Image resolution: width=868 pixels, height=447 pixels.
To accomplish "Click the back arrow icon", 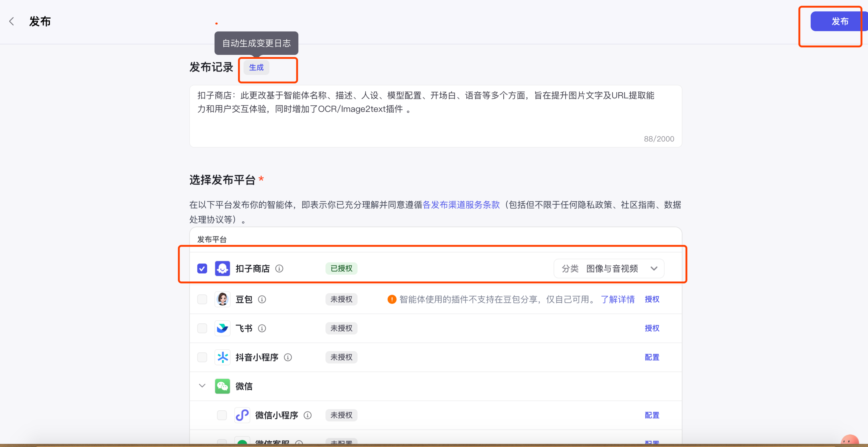I will pos(11,22).
